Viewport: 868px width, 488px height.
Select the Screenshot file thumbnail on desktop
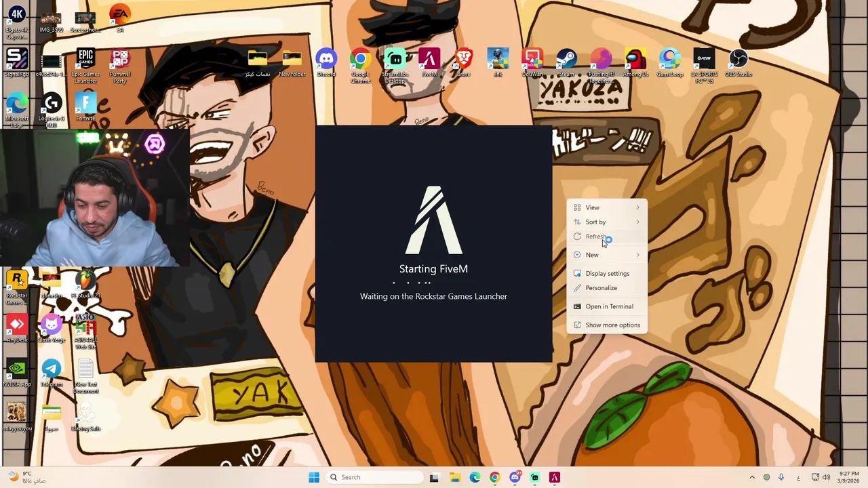click(85, 21)
